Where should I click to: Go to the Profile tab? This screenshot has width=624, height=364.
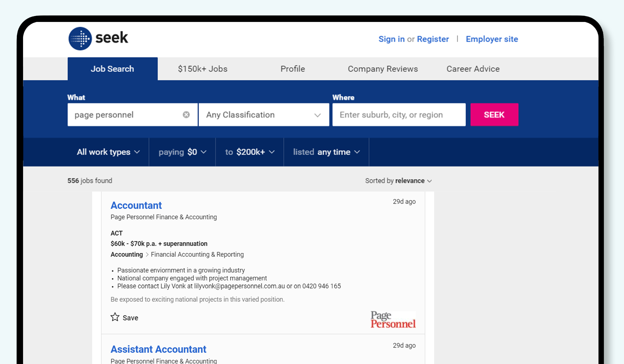[x=293, y=69]
